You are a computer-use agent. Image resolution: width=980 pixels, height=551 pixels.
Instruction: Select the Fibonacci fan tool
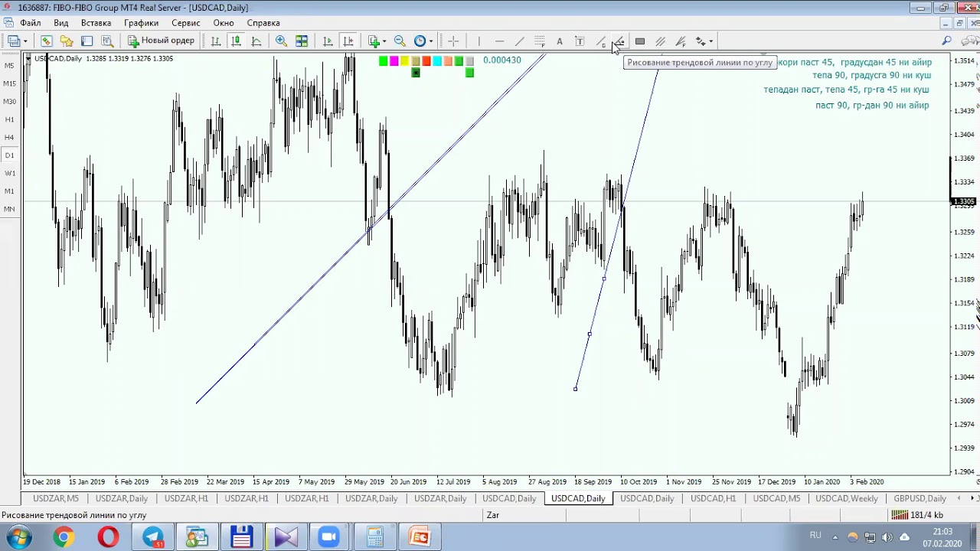point(681,41)
